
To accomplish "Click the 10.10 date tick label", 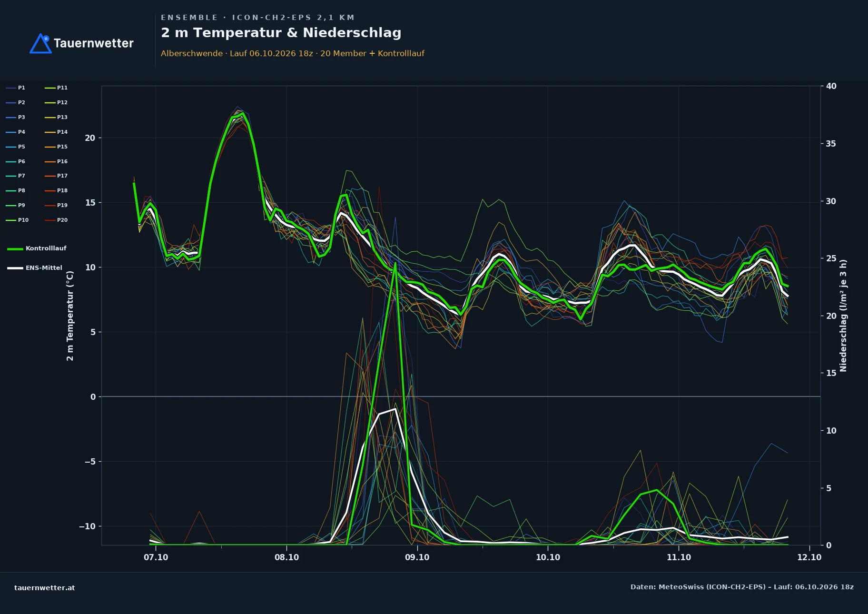I will tap(548, 557).
